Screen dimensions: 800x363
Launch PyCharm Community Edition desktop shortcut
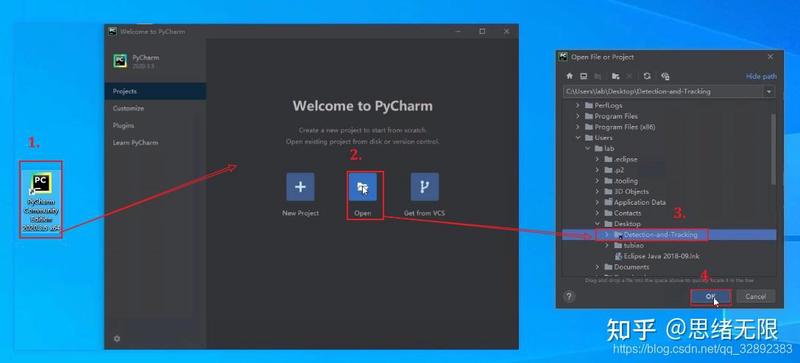coord(41,200)
